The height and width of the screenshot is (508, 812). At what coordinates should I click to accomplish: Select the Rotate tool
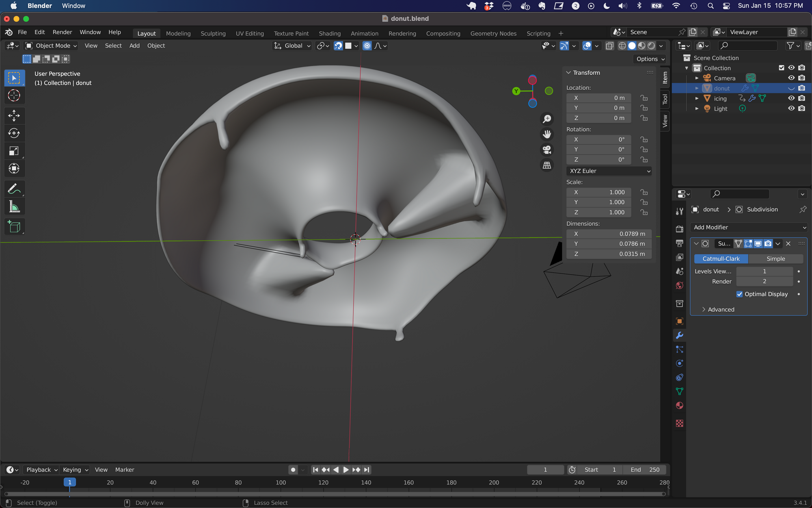pos(14,133)
